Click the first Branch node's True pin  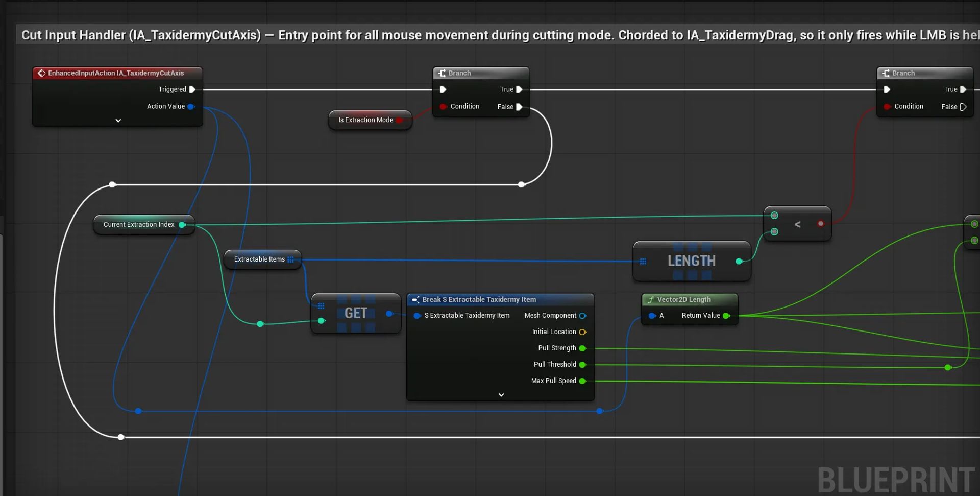[x=519, y=89]
